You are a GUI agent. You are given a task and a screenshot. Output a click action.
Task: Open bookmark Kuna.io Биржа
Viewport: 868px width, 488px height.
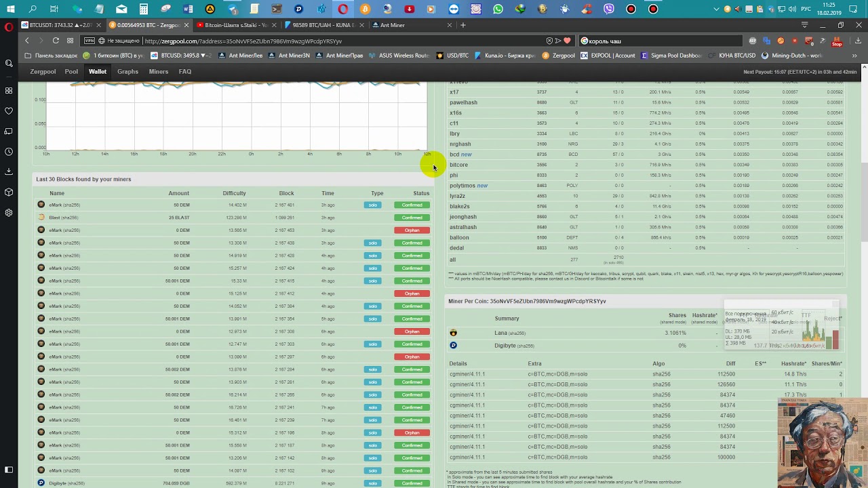[x=505, y=56]
